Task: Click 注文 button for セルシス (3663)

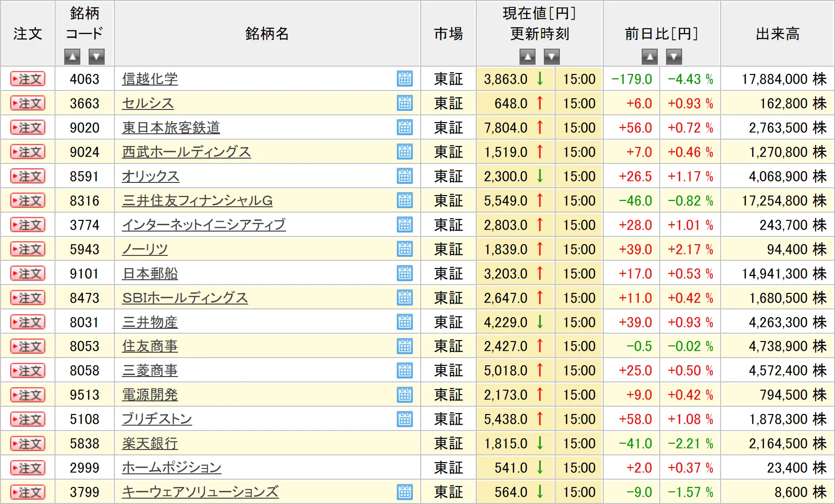Action: pyautogui.click(x=28, y=103)
